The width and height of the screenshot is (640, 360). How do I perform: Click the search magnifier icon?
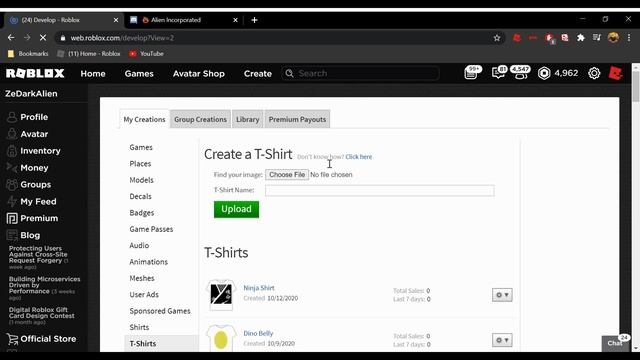click(289, 73)
